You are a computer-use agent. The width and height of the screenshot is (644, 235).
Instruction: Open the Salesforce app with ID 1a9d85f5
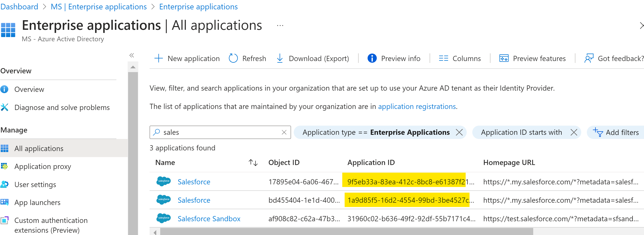194,200
